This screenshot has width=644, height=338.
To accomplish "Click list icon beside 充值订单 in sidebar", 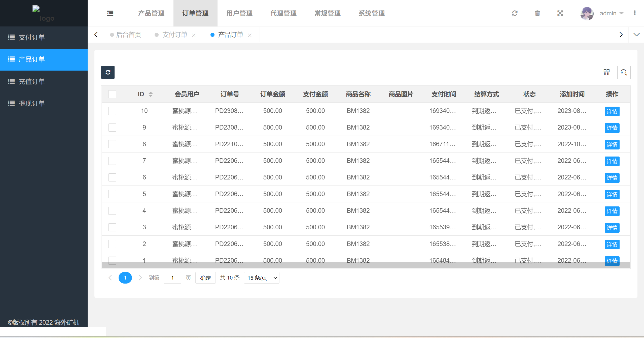I will pos(11,81).
